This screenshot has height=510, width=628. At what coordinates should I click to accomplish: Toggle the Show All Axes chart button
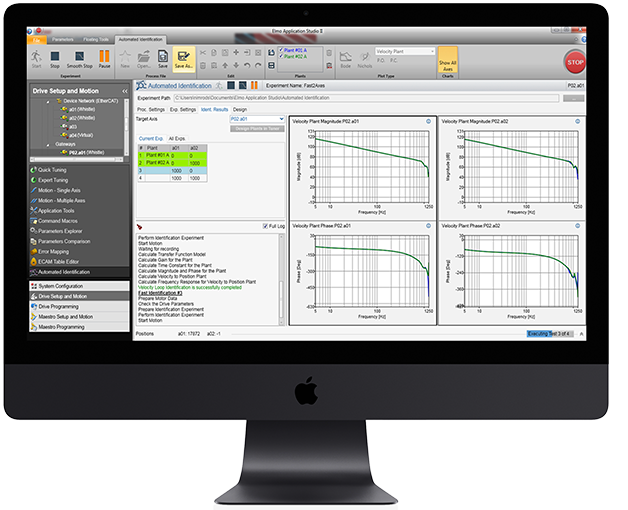447,60
